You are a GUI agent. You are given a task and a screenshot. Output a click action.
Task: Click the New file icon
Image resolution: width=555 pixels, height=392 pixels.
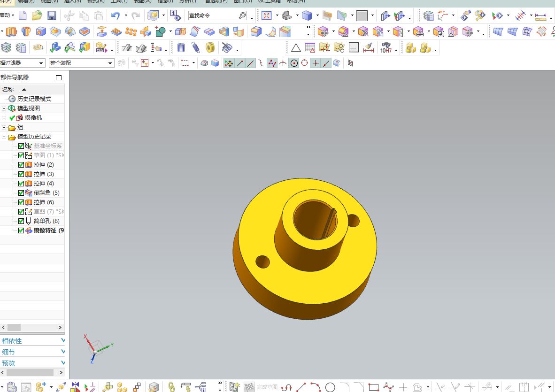pyautogui.click(x=23, y=15)
